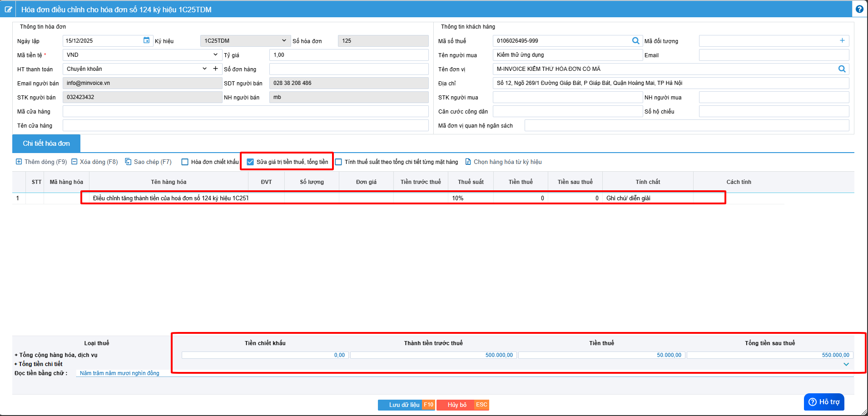Screen dimensions: 868x416
Task: Click the search icon in Mã số thuế field
Action: (x=635, y=41)
